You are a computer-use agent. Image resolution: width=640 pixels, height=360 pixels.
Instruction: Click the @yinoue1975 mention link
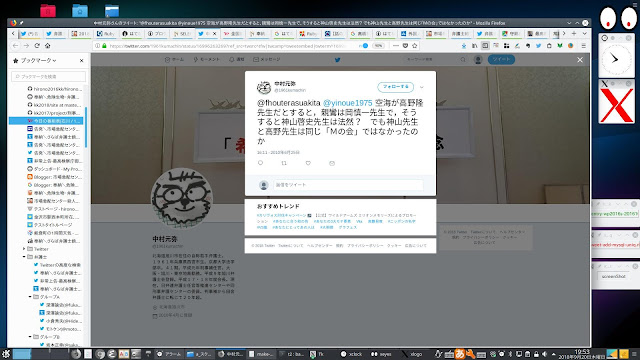(x=348, y=103)
